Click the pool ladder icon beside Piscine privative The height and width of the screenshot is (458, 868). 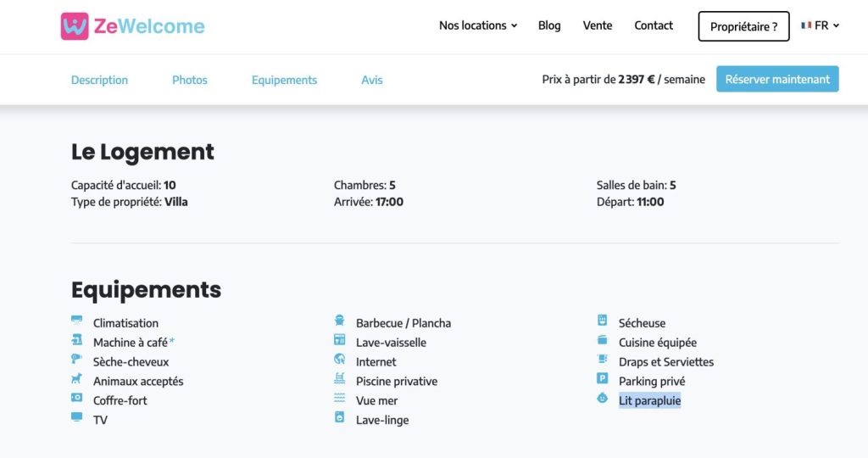point(339,378)
